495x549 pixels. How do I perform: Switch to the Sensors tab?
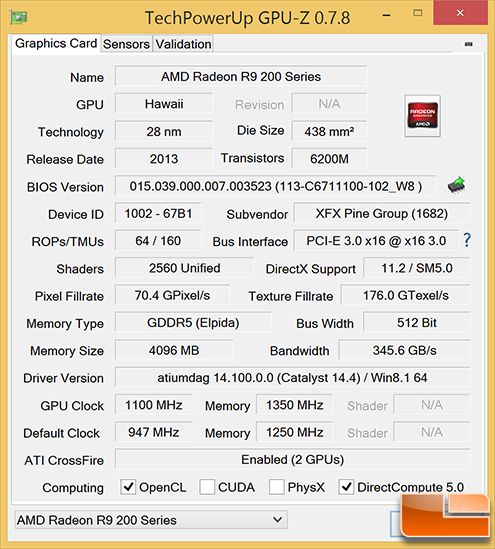pyautogui.click(x=126, y=44)
